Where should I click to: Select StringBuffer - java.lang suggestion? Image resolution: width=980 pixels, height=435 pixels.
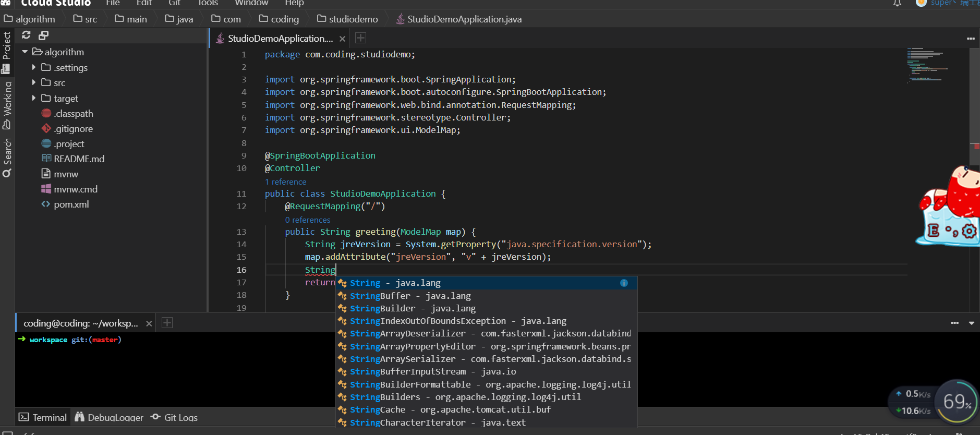(x=487, y=296)
